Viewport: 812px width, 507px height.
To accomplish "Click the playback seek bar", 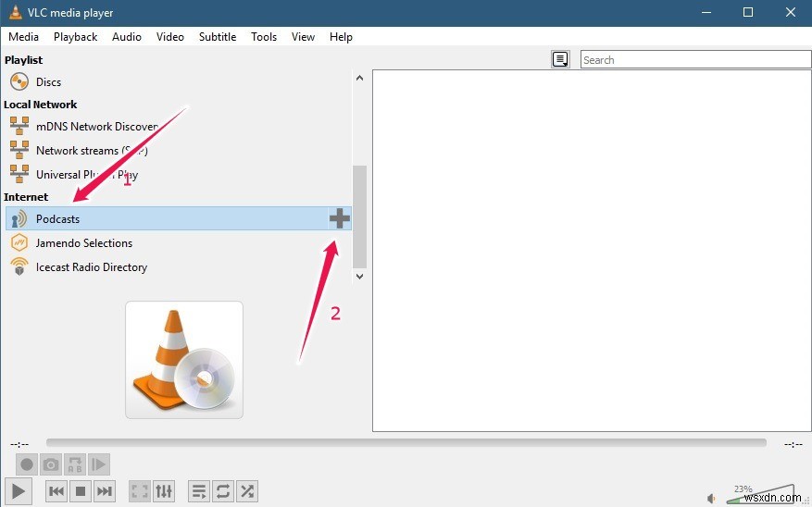I will coord(406,443).
